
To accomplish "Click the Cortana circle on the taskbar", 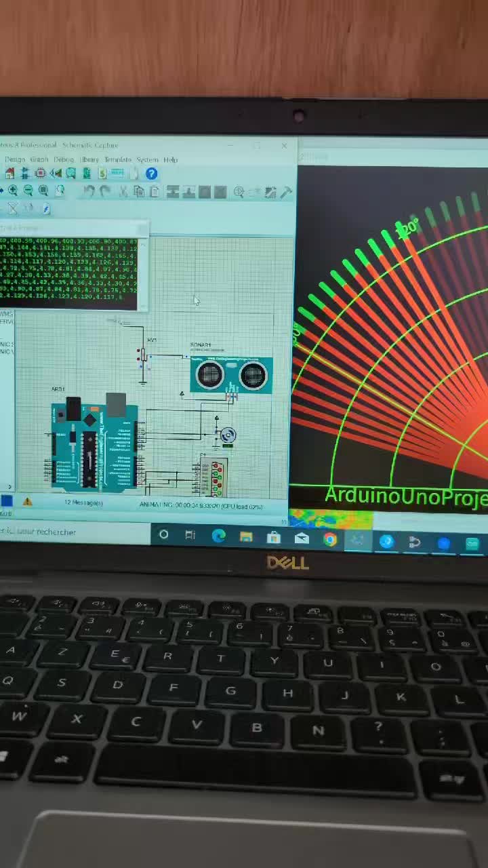I will (163, 535).
